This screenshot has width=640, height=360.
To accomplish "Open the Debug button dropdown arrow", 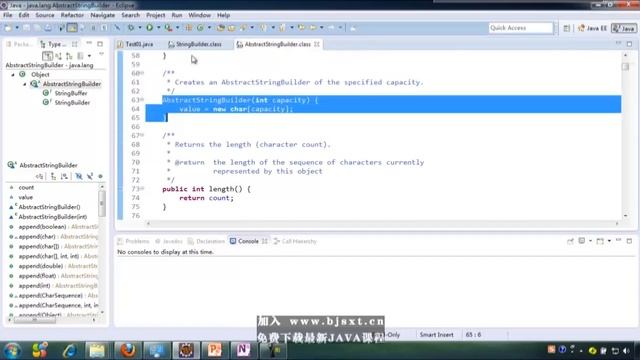I will point(140,28).
